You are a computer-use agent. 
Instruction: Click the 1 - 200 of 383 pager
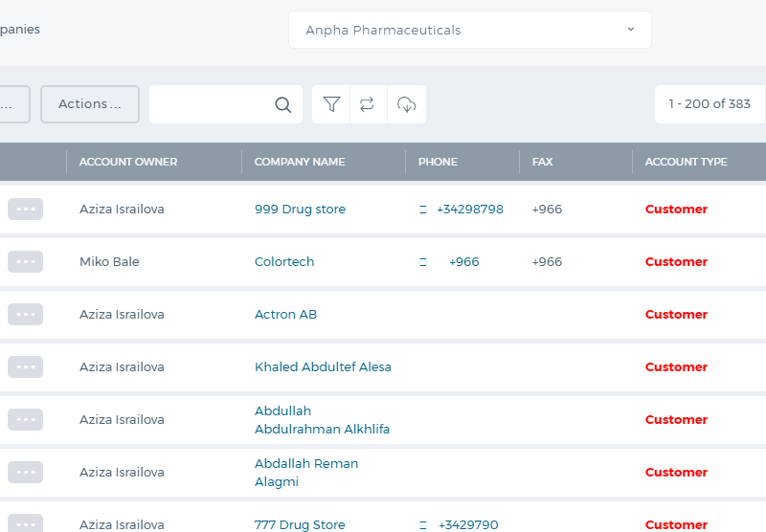click(x=710, y=104)
